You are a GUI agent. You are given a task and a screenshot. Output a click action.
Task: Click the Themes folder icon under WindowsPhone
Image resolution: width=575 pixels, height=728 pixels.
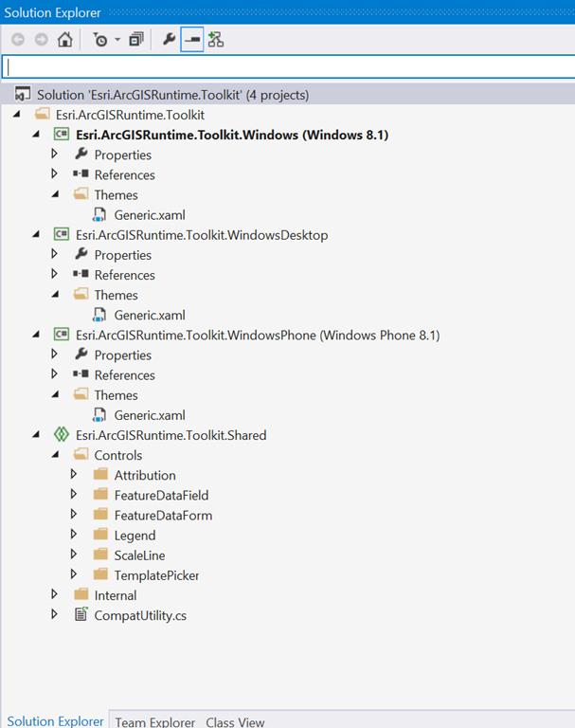[x=81, y=394]
